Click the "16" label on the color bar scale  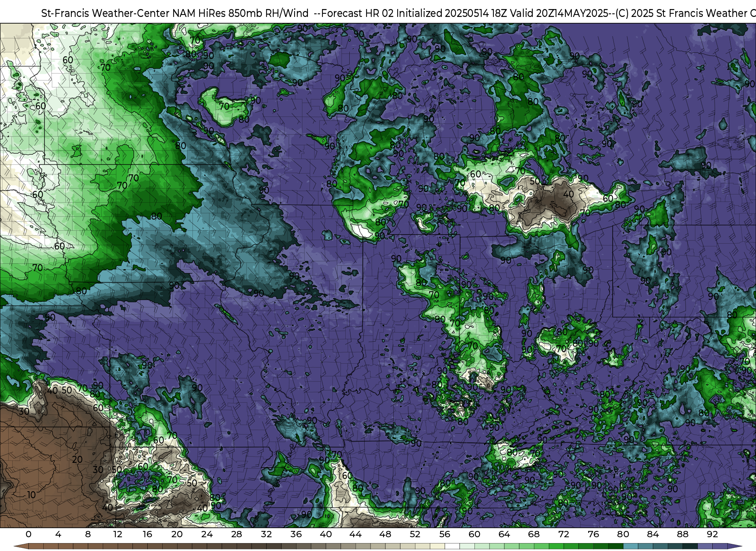pos(147,534)
